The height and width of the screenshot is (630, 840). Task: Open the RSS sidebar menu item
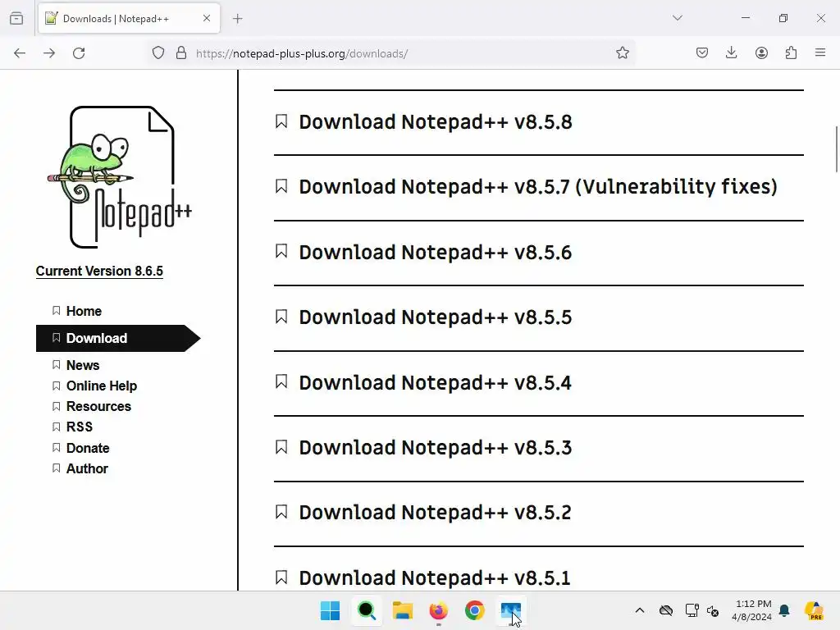80,427
